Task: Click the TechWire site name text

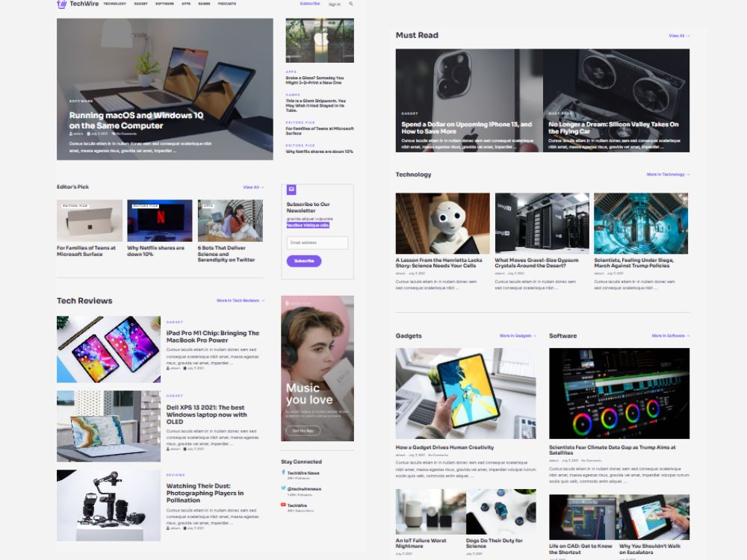Action: pyautogui.click(x=84, y=4)
